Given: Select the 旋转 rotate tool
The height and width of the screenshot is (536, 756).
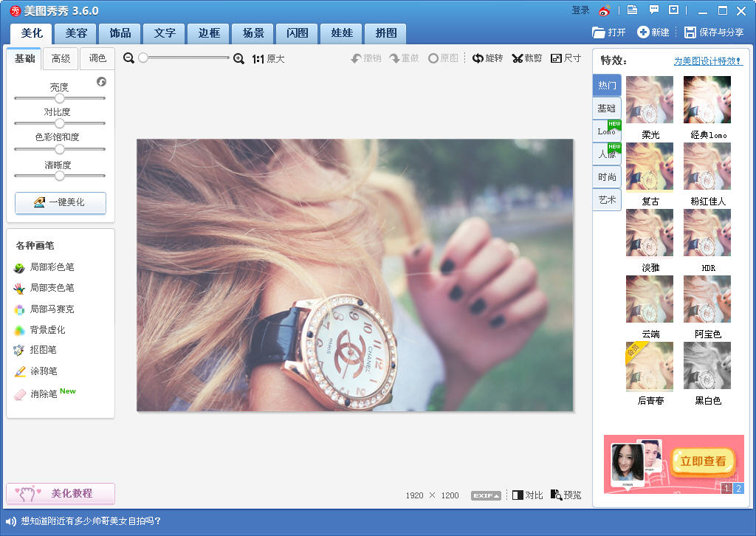Looking at the screenshot, I should (x=487, y=58).
